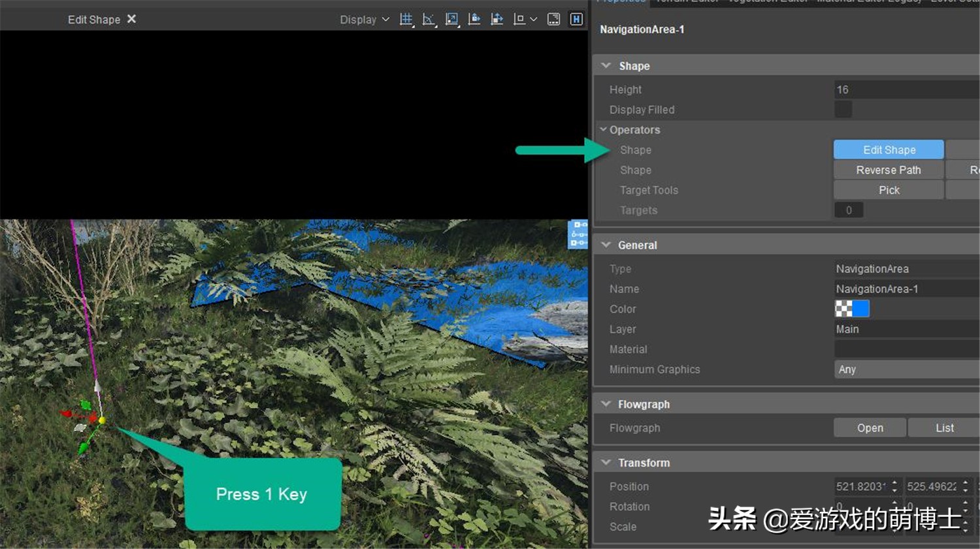The image size is (980, 549).
Task: Check the Display Filled checkbox
Action: [x=843, y=110]
